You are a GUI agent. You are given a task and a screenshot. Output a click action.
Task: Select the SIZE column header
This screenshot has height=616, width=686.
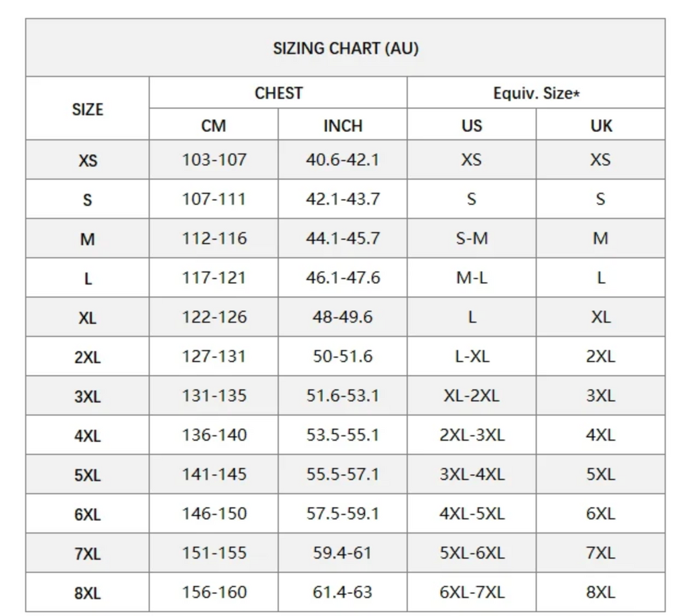pyautogui.click(x=88, y=109)
